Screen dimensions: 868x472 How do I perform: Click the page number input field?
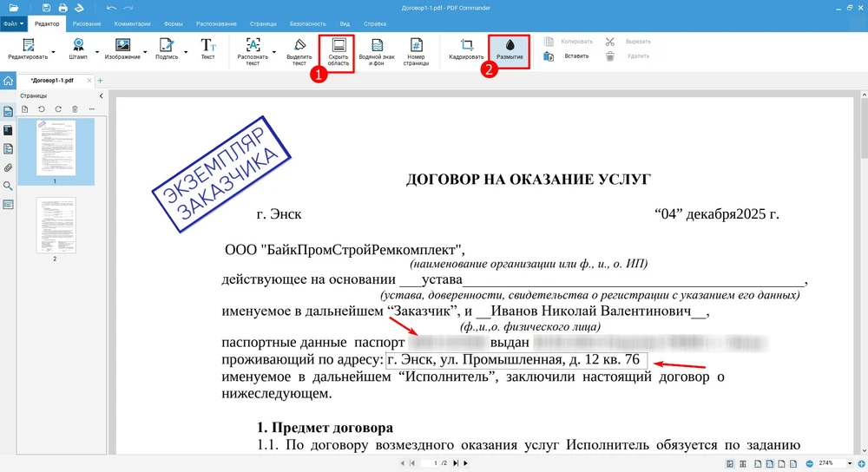click(x=432, y=463)
